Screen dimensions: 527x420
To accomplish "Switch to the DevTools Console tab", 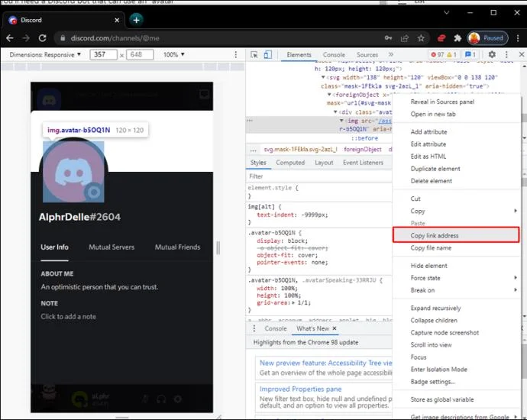I will click(x=334, y=54).
